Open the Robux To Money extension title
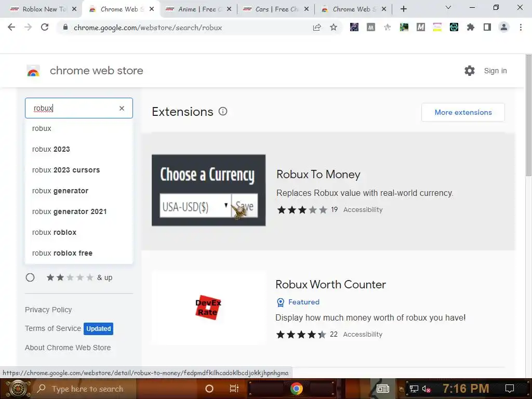The image size is (532, 399). pos(318,175)
